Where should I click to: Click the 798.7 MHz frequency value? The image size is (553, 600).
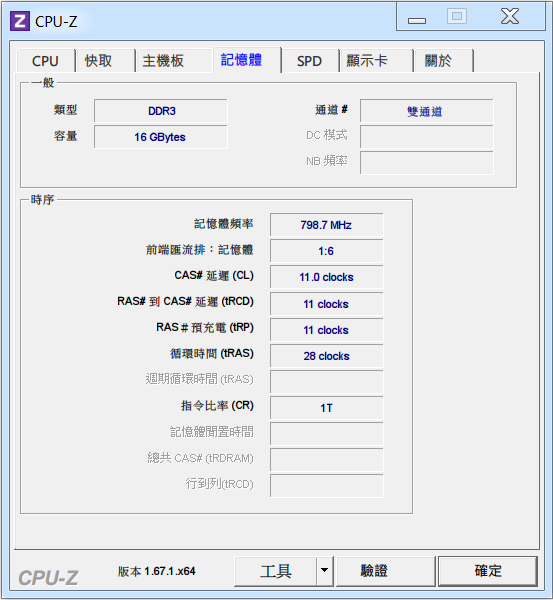[x=326, y=225]
